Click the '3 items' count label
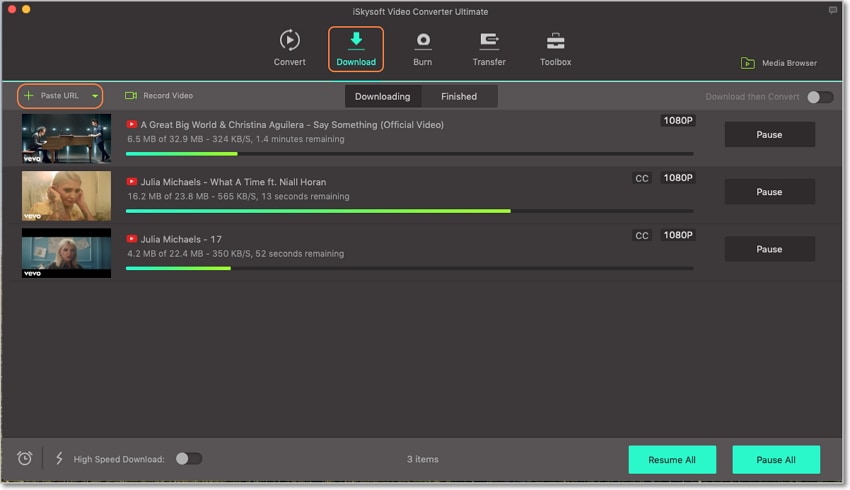Image resolution: width=850 pixels, height=490 pixels. coord(423,459)
